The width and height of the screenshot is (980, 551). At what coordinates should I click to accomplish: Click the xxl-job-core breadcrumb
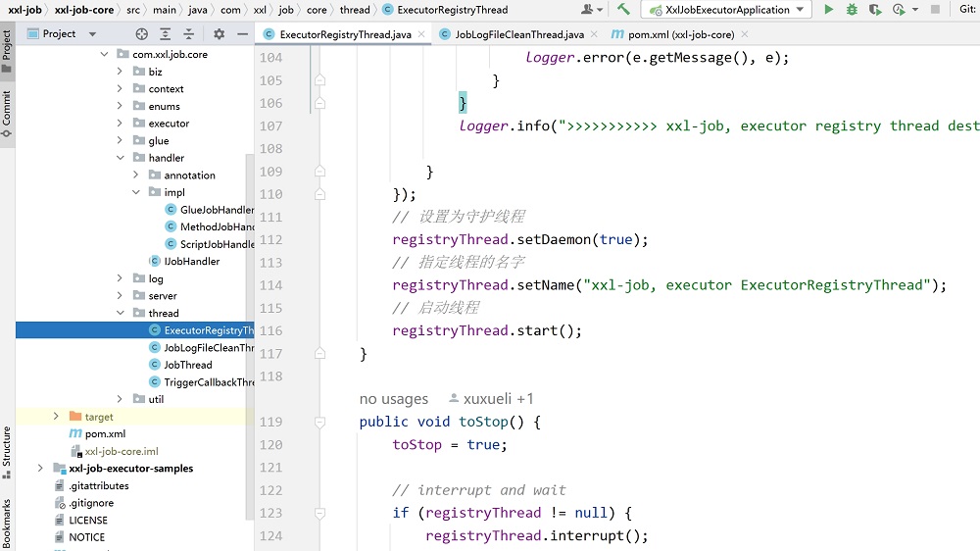click(x=84, y=10)
